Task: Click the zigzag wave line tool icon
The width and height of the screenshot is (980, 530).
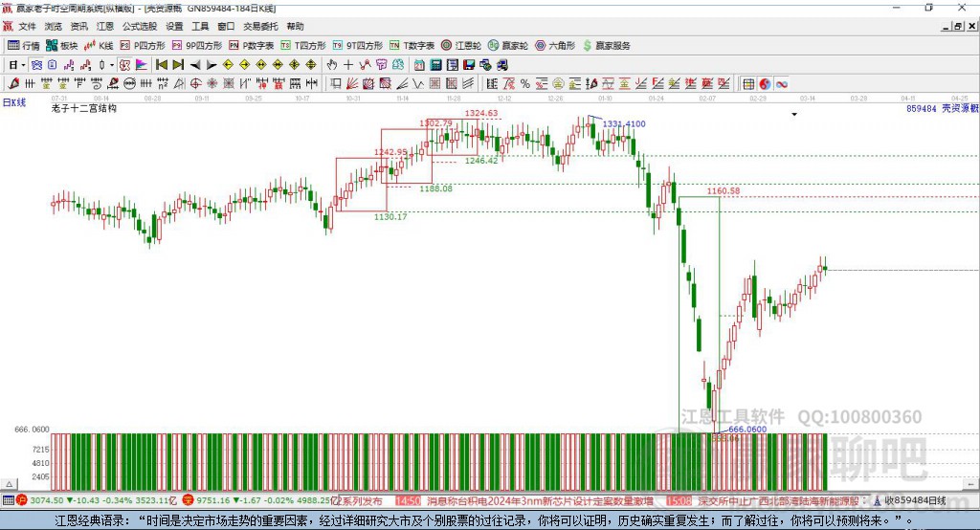Action: (x=417, y=83)
